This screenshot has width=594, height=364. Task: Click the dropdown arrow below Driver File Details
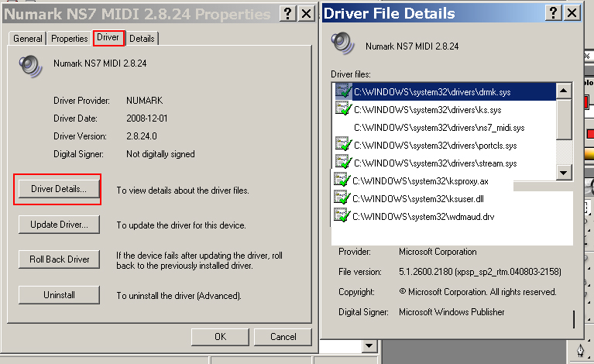click(369, 345)
